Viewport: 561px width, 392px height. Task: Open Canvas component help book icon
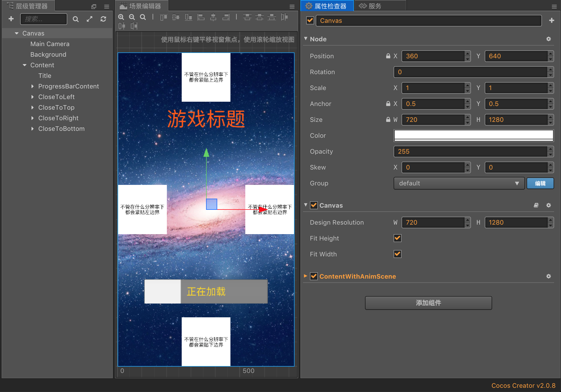pyautogui.click(x=536, y=205)
